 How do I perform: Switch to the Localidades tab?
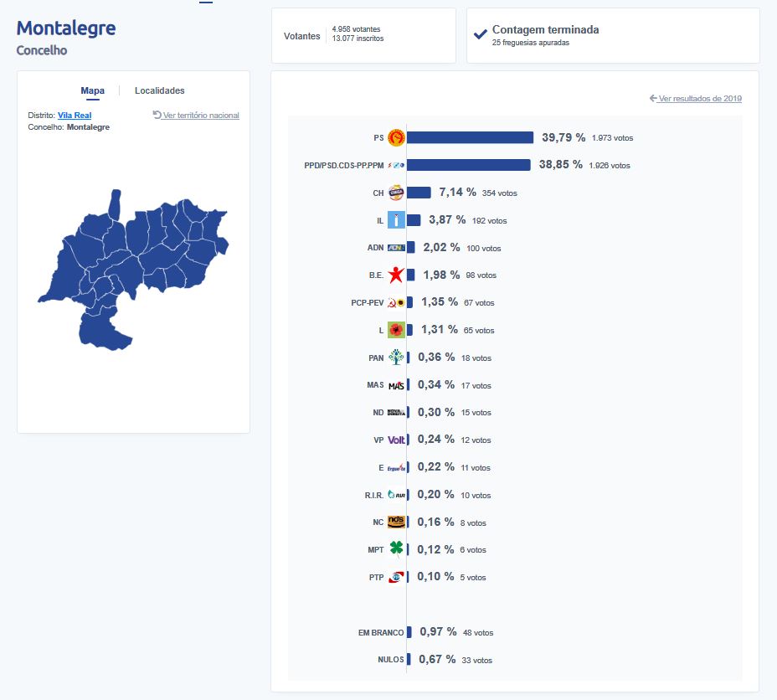click(x=160, y=90)
